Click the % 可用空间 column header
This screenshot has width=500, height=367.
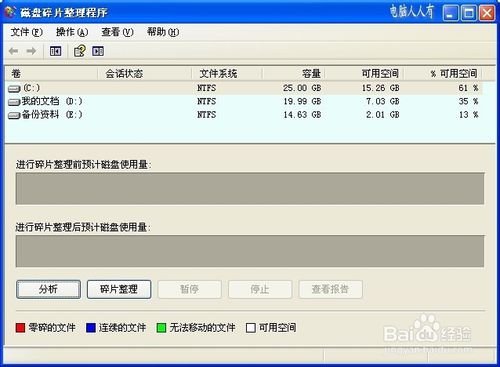443,73
